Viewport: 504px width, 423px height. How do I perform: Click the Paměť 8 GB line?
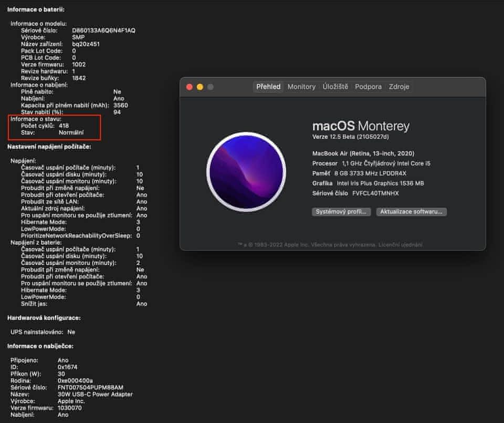tap(359, 173)
